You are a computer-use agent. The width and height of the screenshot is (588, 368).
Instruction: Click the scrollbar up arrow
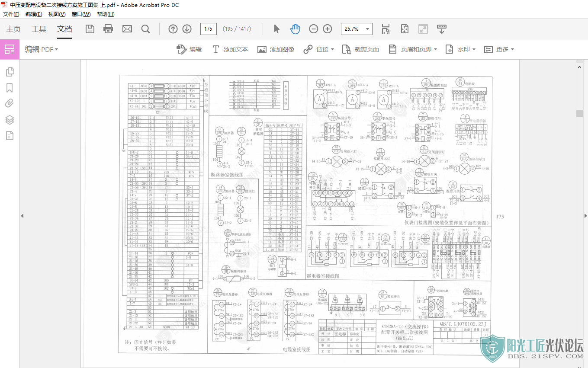pos(579,67)
